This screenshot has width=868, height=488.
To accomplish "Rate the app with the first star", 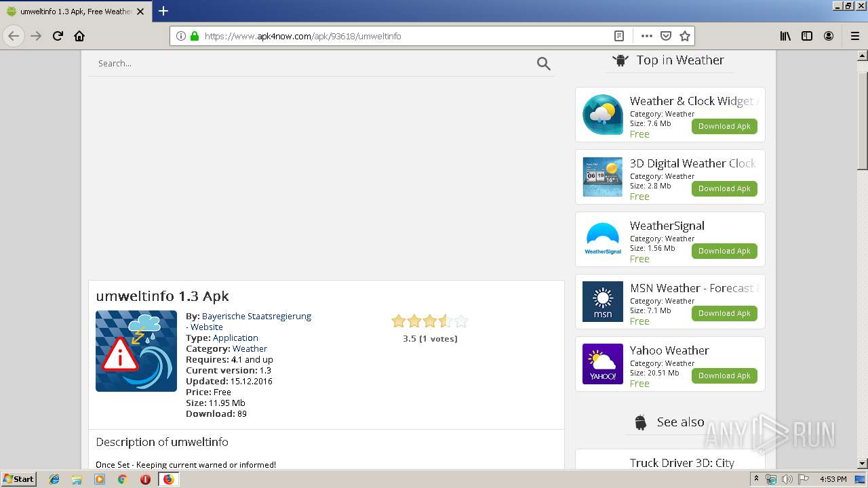I will coord(399,321).
